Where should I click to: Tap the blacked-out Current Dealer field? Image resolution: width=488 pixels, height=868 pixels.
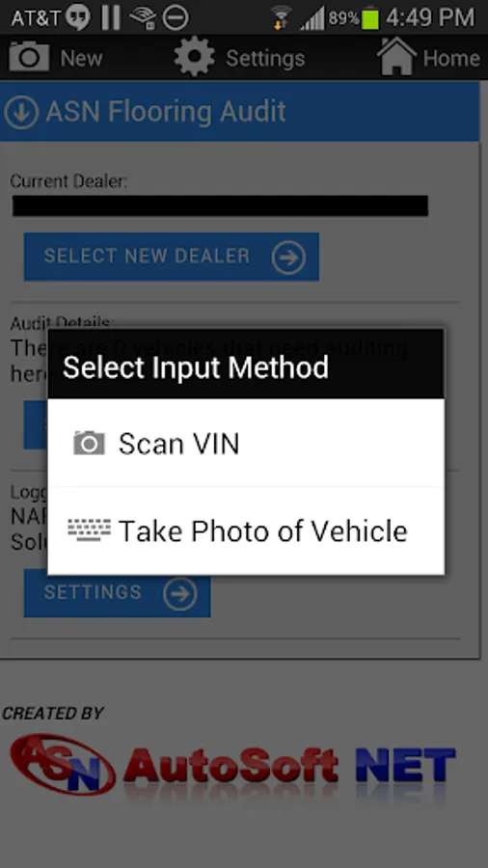coord(220,205)
